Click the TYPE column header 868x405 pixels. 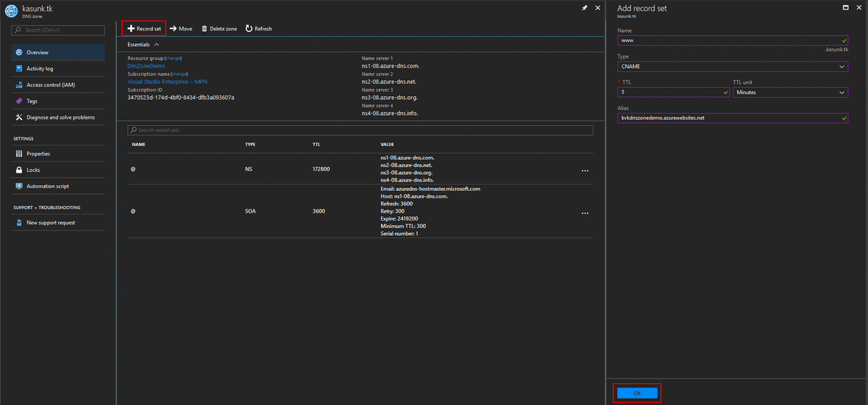pos(250,145)
